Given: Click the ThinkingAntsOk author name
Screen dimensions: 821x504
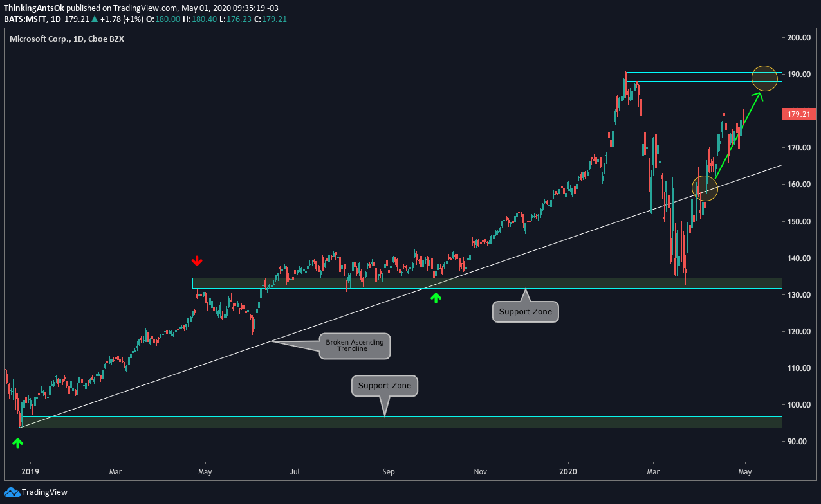Looking at the screenshot, I should (x=33, y=9).
